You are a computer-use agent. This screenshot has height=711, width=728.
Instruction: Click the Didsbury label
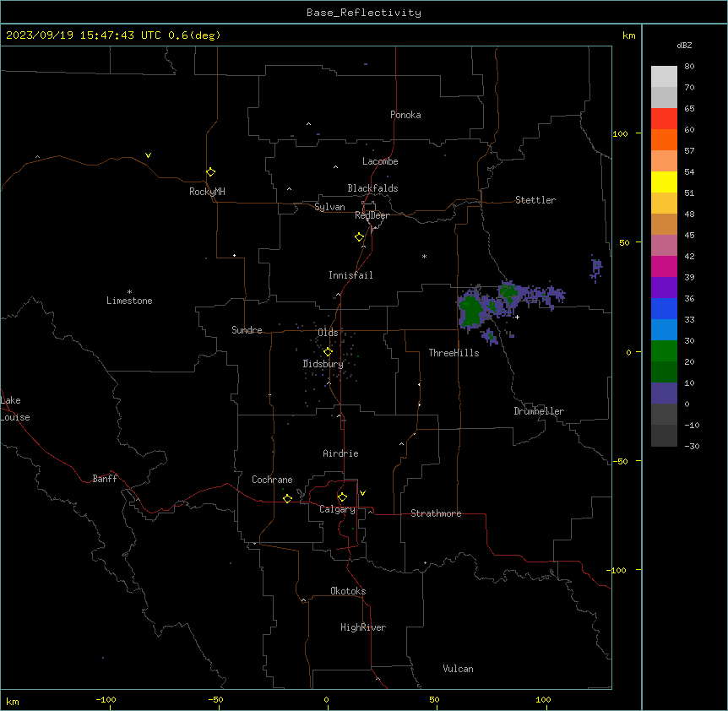coord(323,364)
